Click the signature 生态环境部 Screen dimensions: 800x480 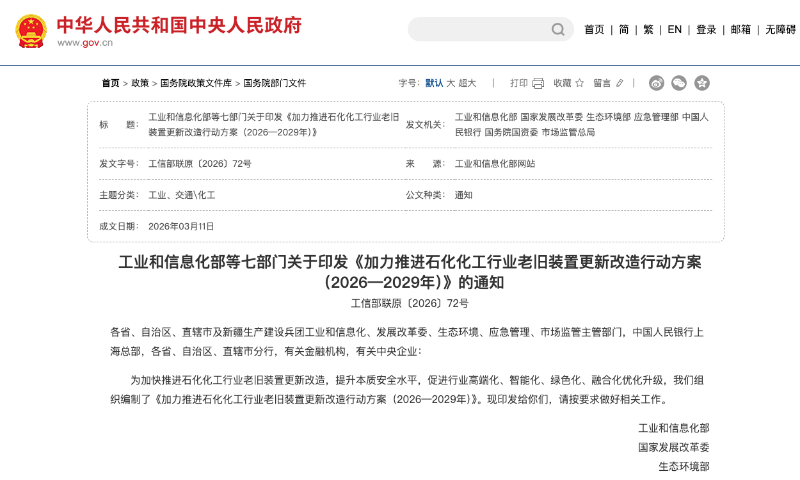(684, 467)
